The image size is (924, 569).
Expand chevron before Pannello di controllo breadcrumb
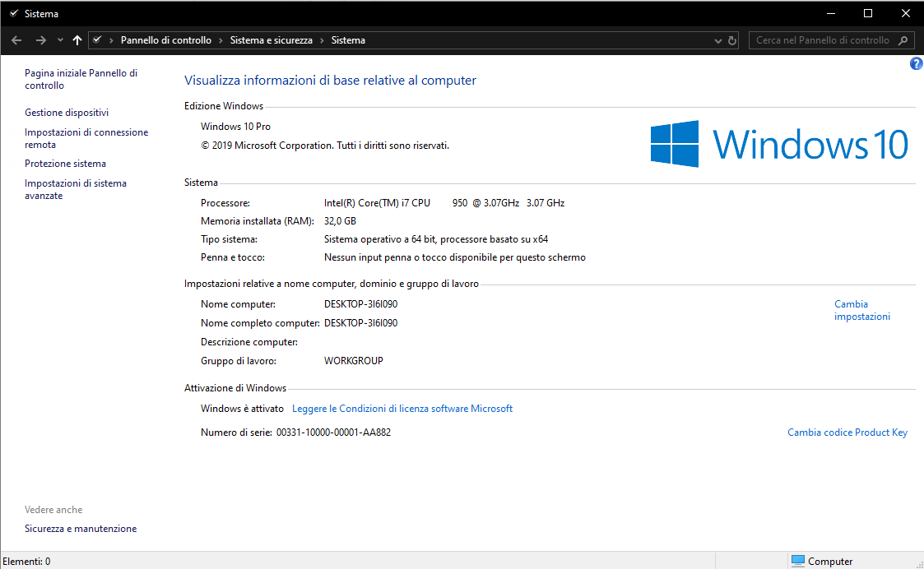tap(111, 40)
